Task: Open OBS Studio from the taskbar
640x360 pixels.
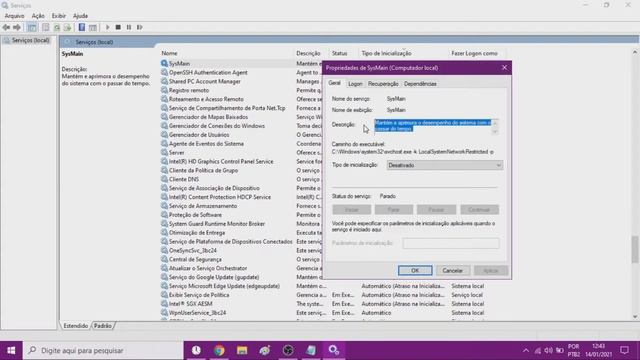Action: (x=288, y=350)
